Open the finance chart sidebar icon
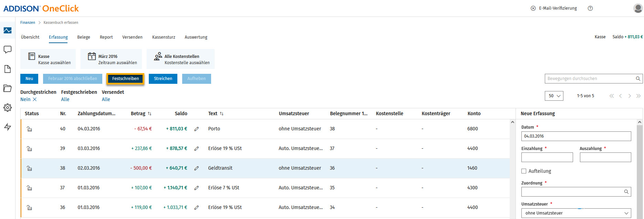Image resolution: width=644 pixels, height=219 pixels. pyautogui.click(x=8, y=30)
